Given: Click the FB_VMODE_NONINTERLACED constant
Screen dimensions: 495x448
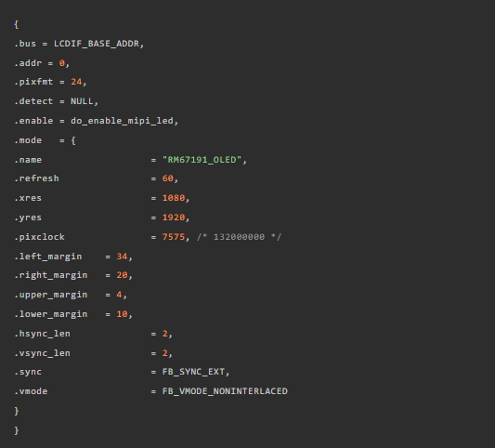Looking at the screenshot, I should click(x=225, y=391).
